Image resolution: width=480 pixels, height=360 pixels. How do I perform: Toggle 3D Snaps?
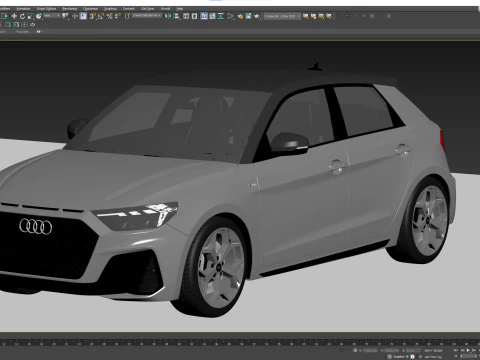coord(93,16)
